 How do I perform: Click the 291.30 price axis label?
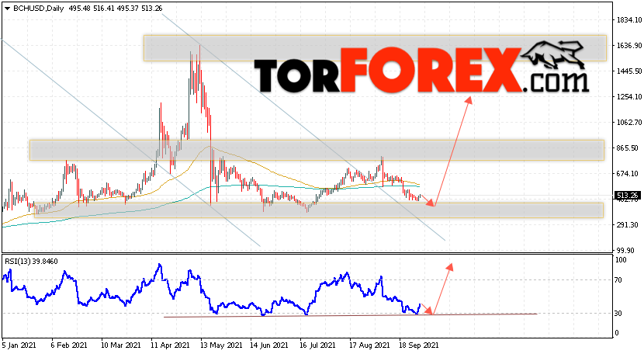coord(627,225)
